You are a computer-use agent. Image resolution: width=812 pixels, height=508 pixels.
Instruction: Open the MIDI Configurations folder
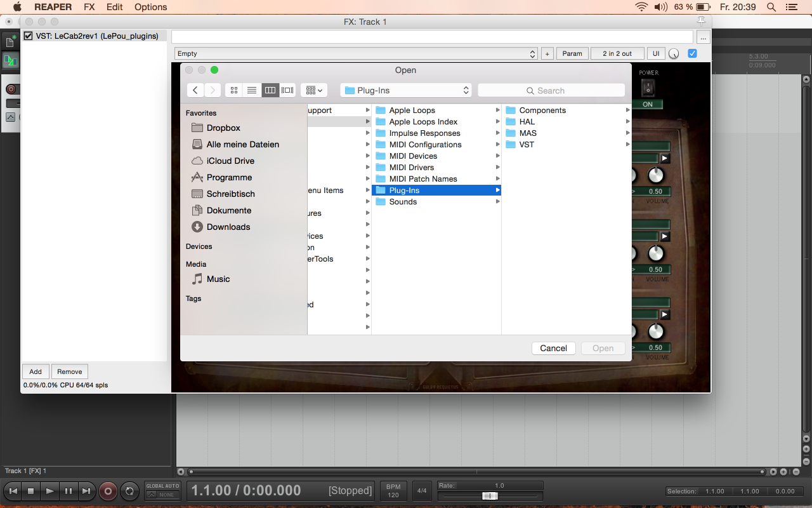pyautogui.click(x=436, y=144)
